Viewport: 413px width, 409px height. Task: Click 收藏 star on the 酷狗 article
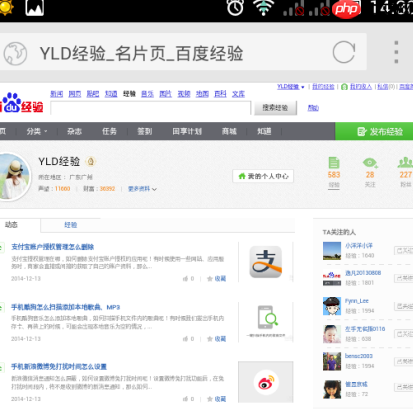point(216,339)
